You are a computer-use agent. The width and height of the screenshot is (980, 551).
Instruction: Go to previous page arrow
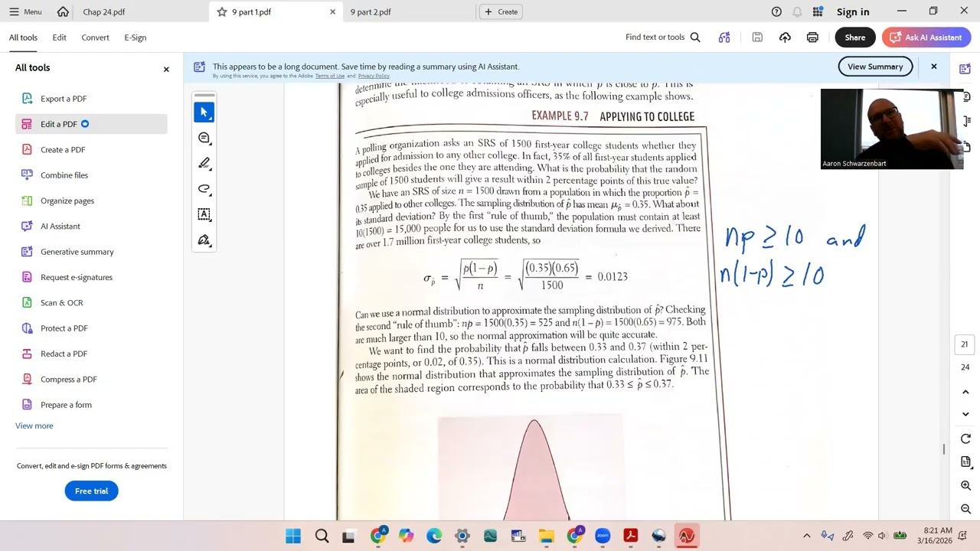pos(965,392)
